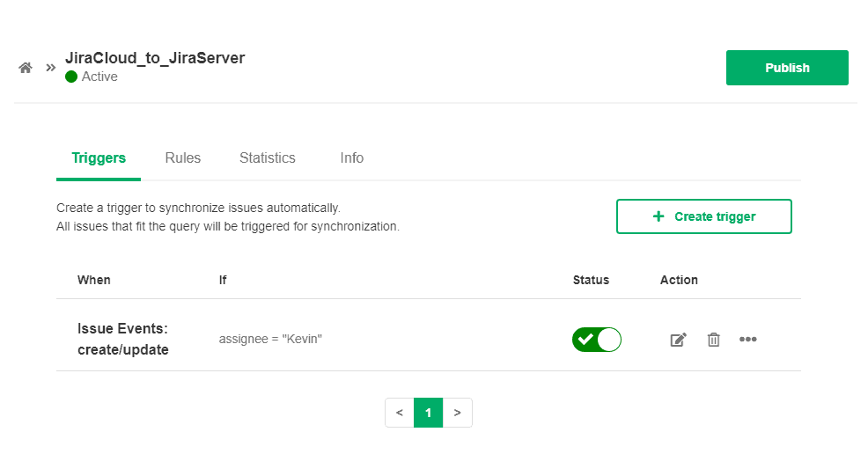Switch to the Triggers tab
This screenshot has height=476, width=868.
pyautogui.click(x=99, y=158)
